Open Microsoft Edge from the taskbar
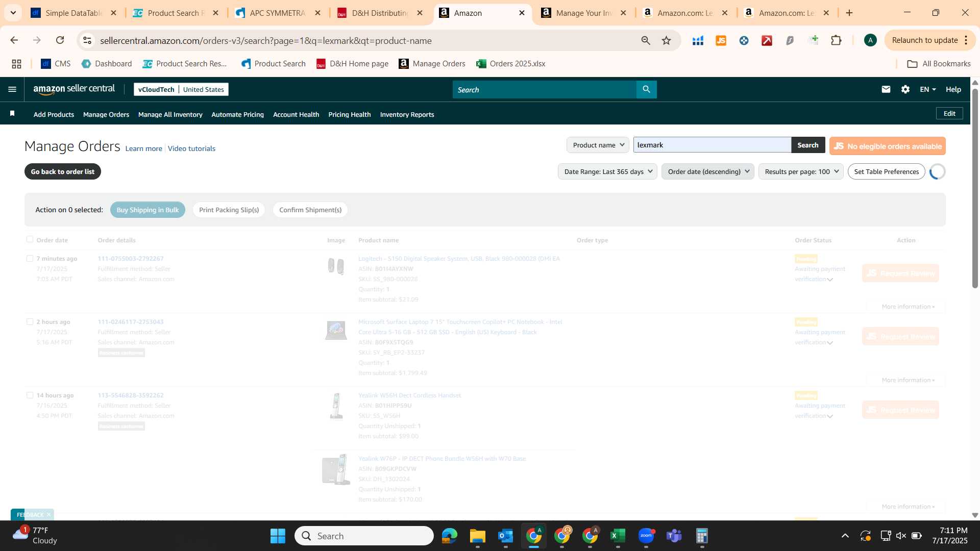The image size is (980, 551). [449, 536]
